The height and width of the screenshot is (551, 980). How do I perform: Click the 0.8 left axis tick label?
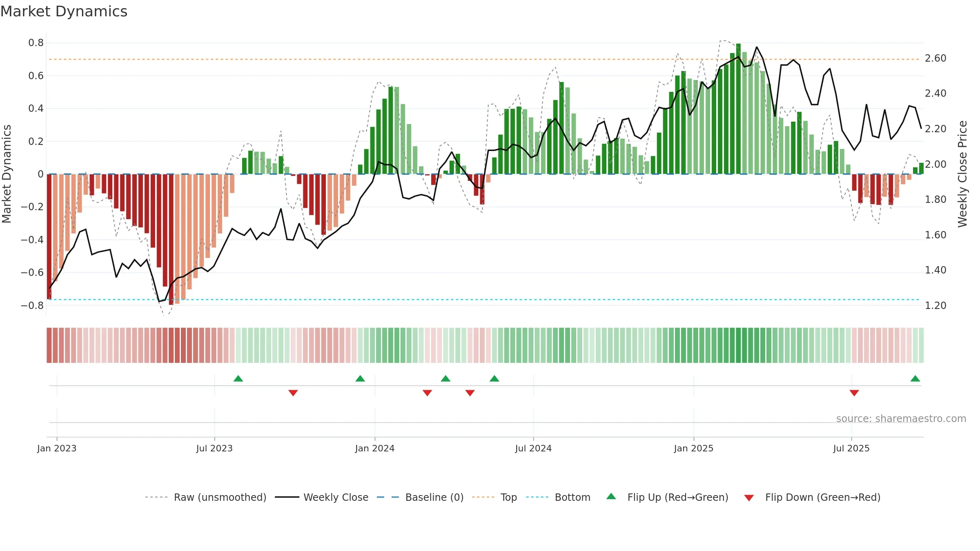pos(36,43)
